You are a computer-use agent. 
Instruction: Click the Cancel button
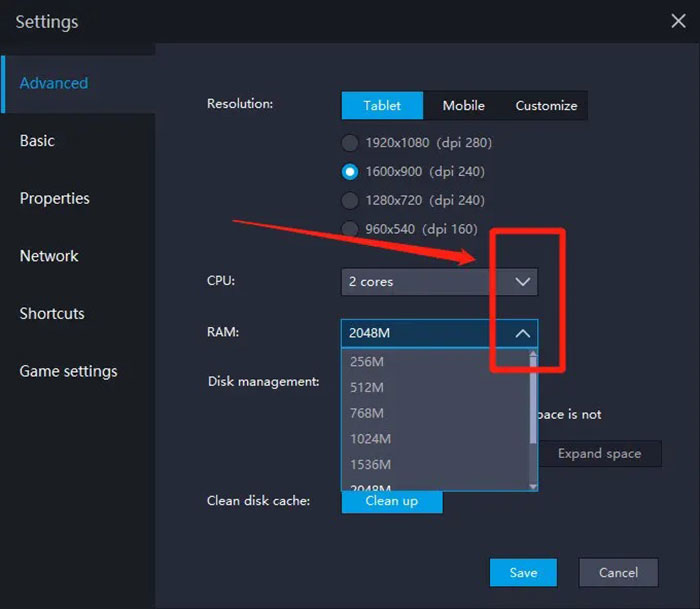[x=618, y=573]
